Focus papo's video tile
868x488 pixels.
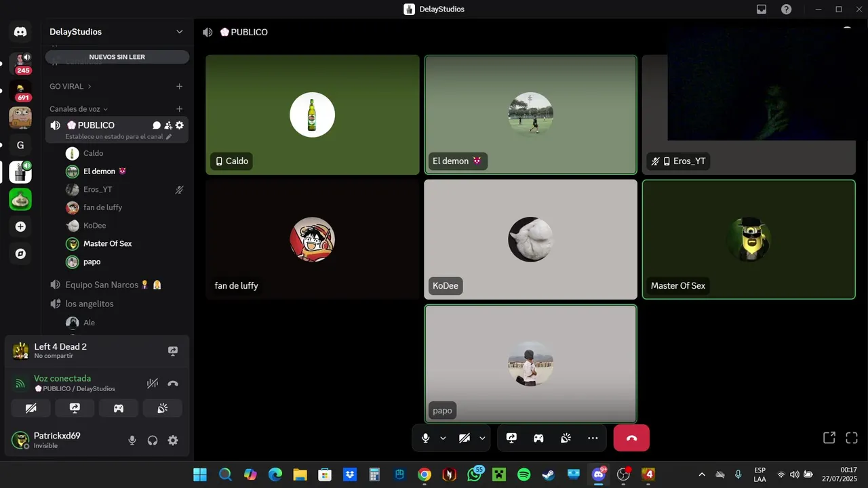(530, 364)
